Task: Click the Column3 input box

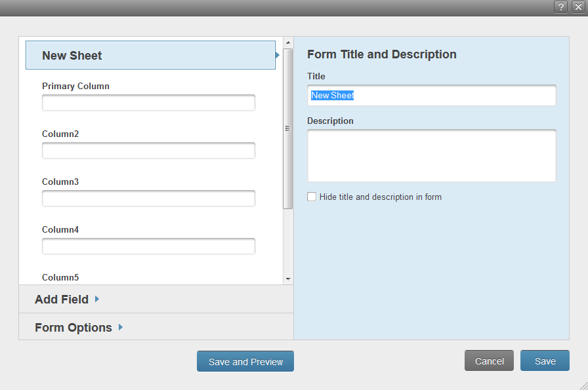Action: tap(148, 198)
